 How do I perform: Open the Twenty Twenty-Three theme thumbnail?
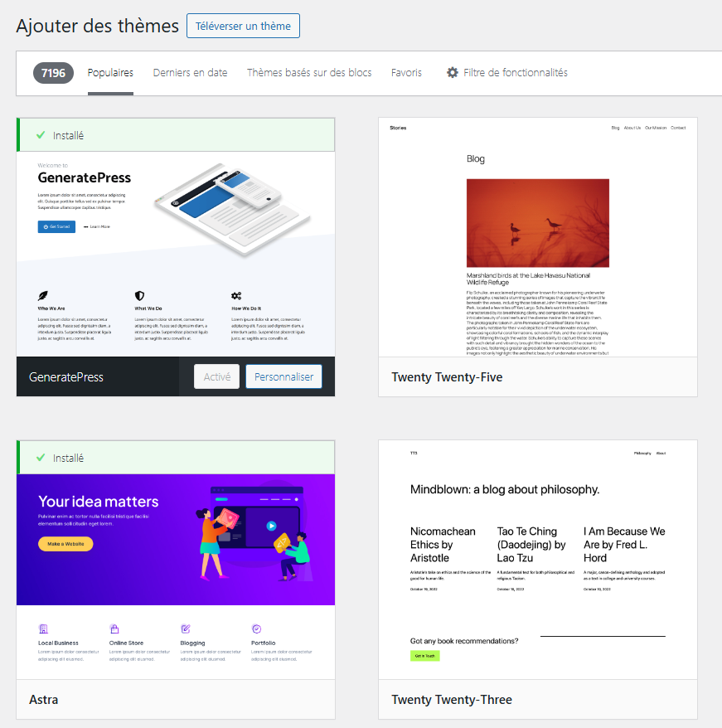coord(538,560)
